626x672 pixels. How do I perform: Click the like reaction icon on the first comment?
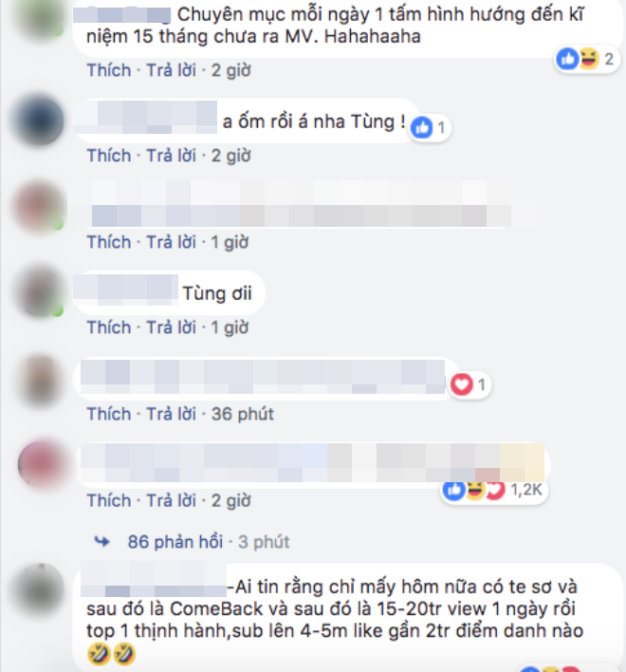pyautogui.click(x=568, y=58)
